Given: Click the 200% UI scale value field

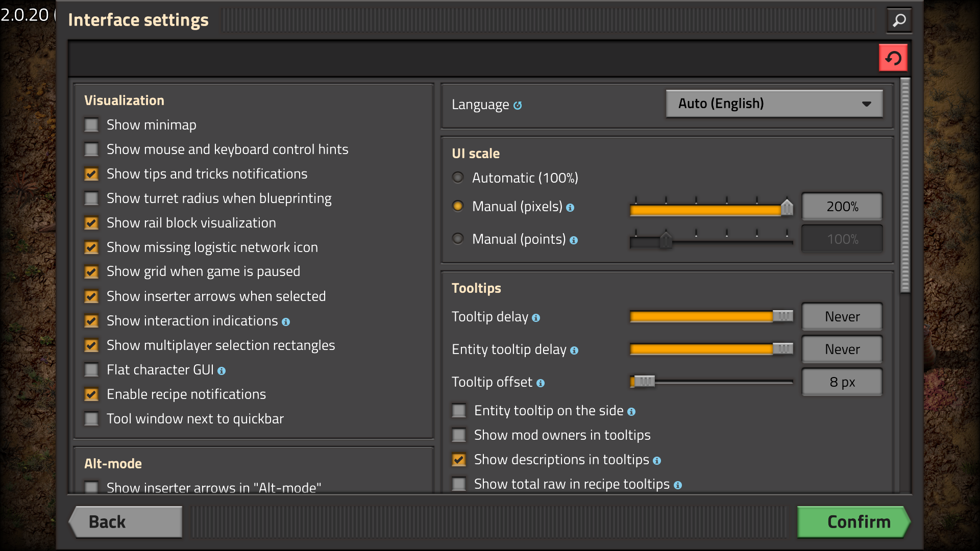Looking at the screenshot, I should coord(842,207).
